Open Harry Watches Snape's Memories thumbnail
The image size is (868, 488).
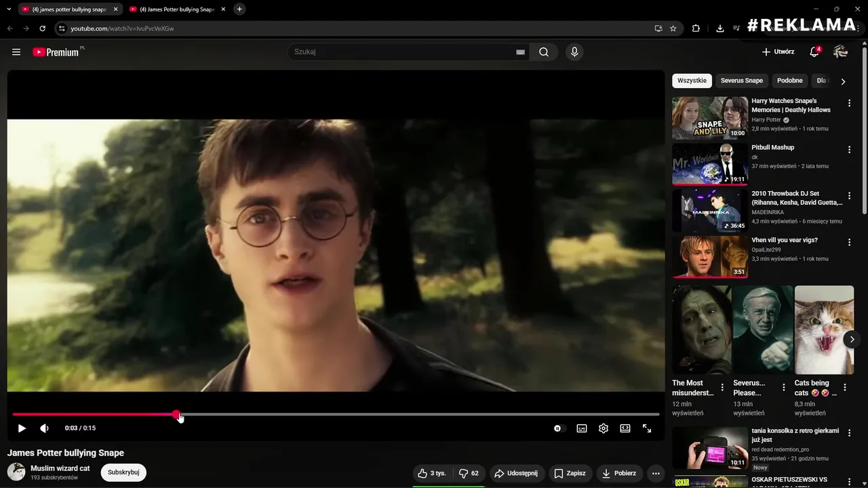coord(710,118)
